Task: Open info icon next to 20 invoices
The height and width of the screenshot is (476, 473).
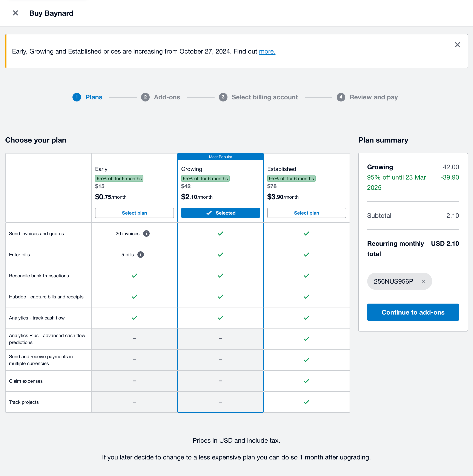Action: pyautogui.click(x=146, y=233)
